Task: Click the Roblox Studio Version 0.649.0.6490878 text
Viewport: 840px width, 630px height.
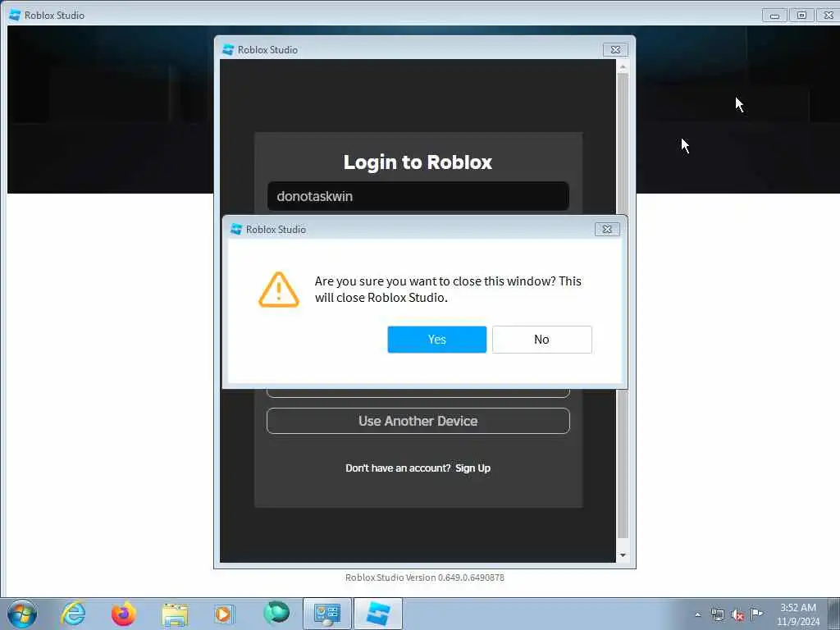Action: (424, 577)
